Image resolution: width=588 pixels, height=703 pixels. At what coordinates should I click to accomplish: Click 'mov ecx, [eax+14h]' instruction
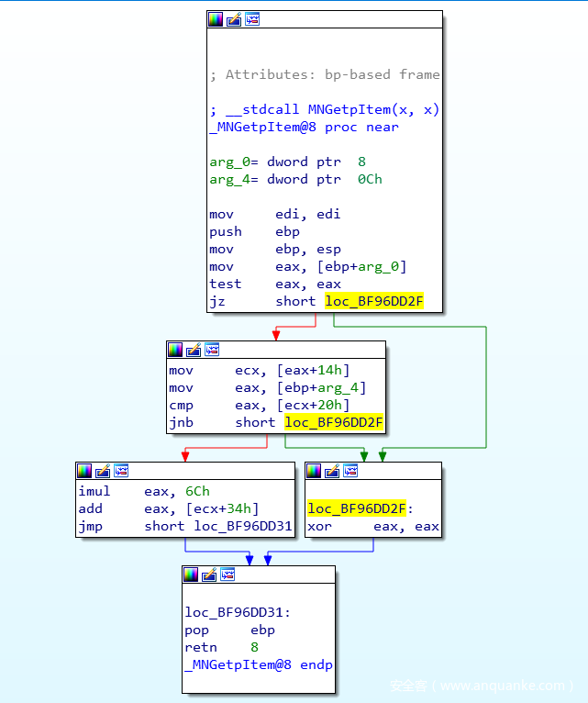pyautogui.click(x=259, y=371)
